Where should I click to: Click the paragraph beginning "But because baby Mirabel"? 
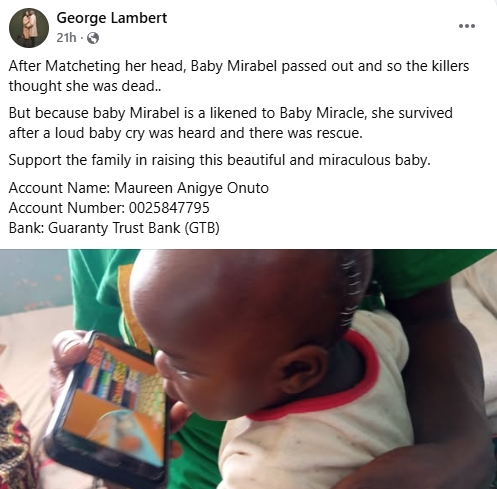[x=231, y=123]
